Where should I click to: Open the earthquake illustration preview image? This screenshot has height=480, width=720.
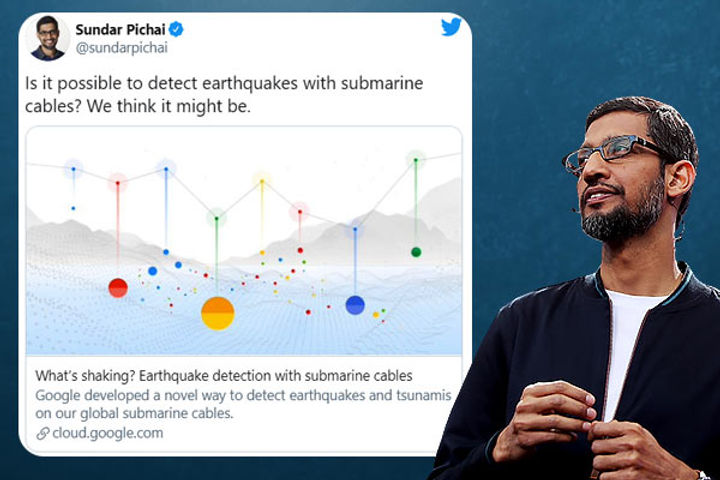[x=244, y=240]
